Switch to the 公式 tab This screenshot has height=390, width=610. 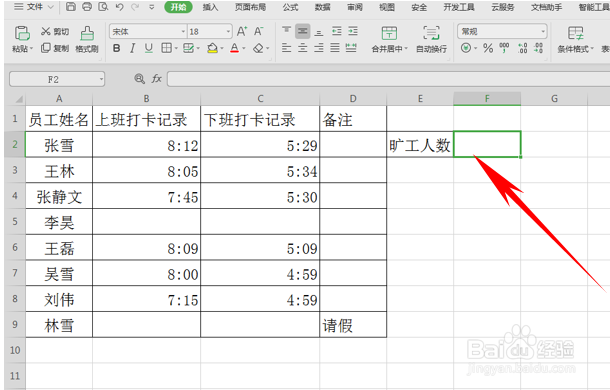290,7
